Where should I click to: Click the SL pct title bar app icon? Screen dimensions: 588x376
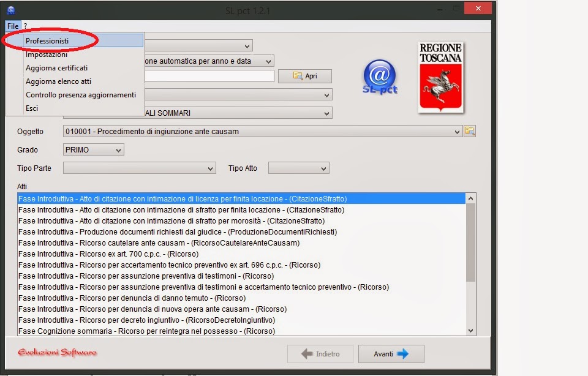click(11, 10)
